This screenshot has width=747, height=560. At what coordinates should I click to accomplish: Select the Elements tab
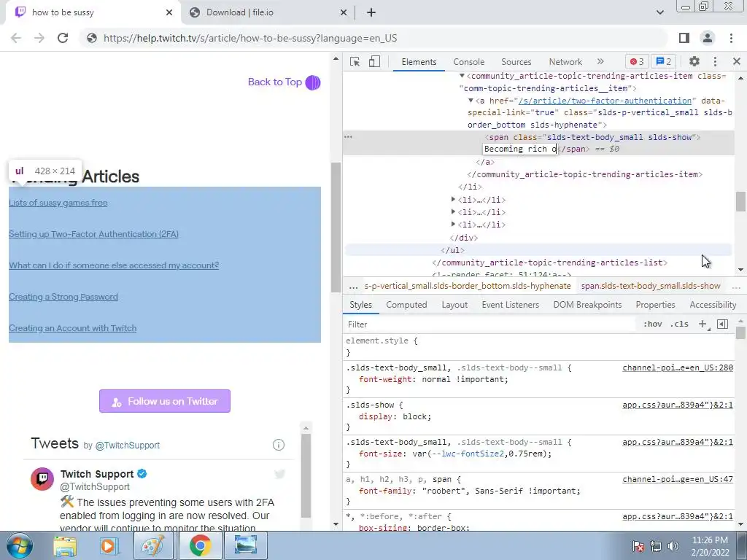[419, 62]
